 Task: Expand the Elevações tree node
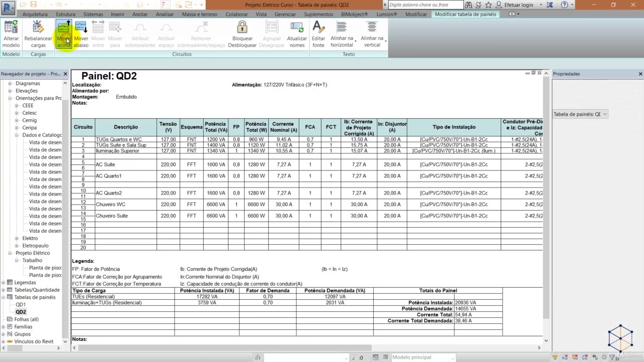[x=10, y=91]
